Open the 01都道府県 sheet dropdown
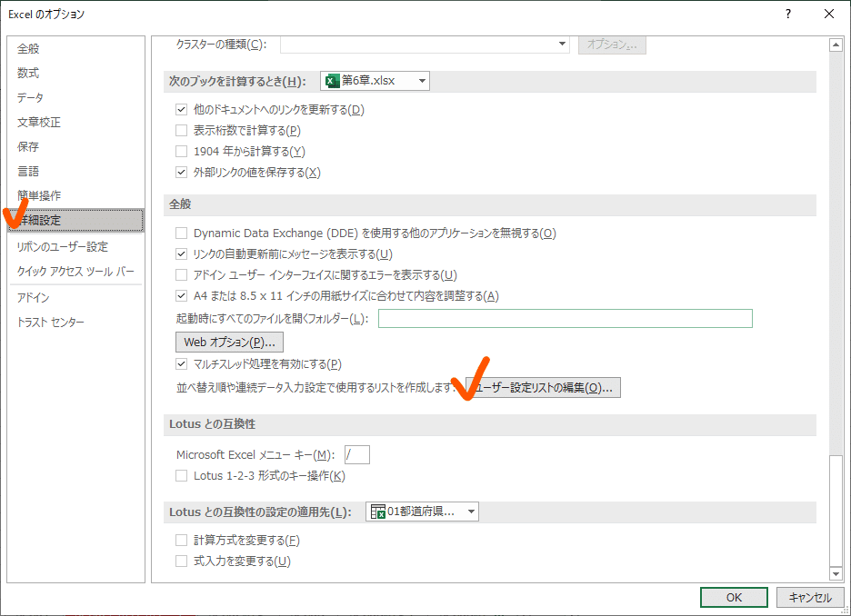The image size is (851, 616). pyautogui.click(x=471, y=512)
